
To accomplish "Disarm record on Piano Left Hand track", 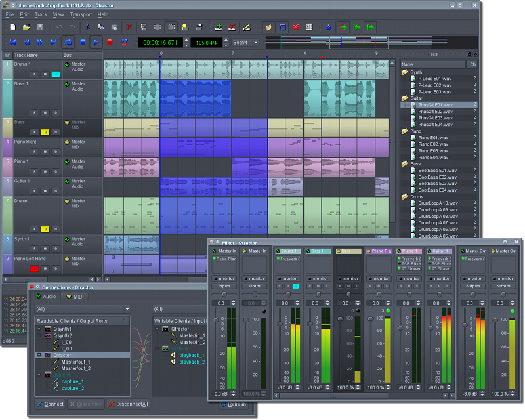I will pos(34,268).
